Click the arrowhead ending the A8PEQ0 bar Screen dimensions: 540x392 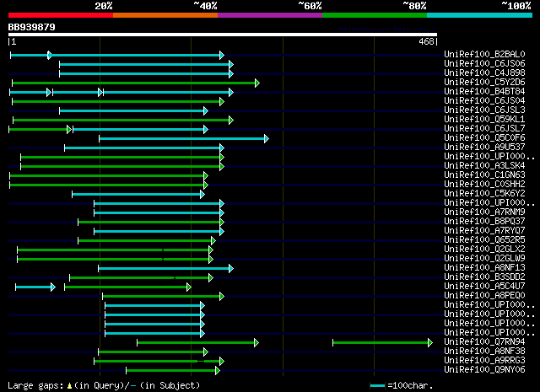(x=222, y=297)
